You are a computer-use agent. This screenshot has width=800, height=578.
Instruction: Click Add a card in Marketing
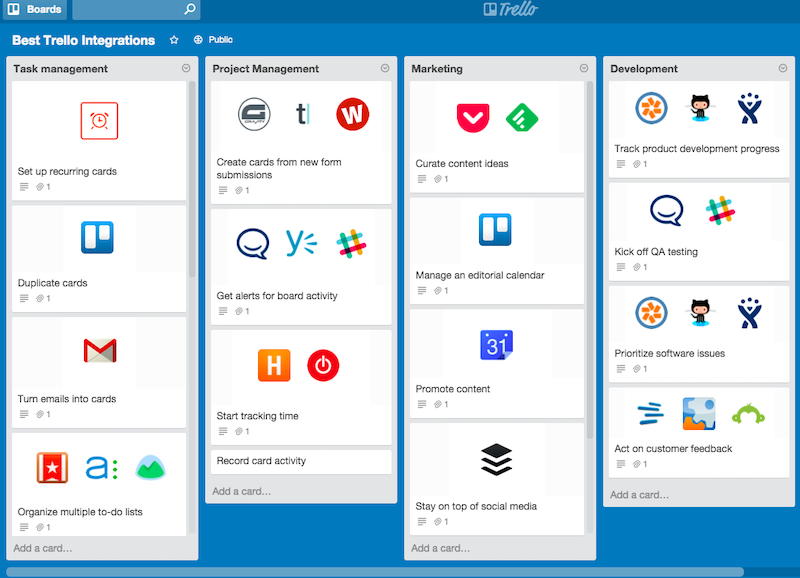tap(441, 548)
